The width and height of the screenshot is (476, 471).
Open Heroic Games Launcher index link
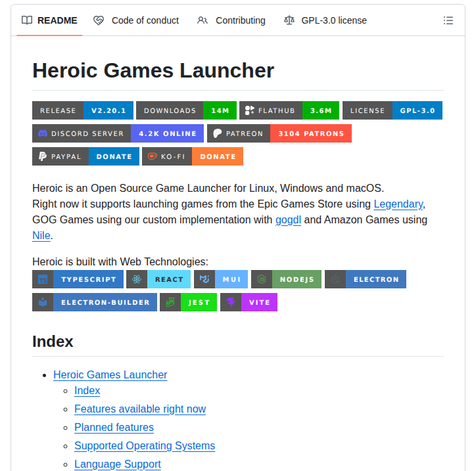[x=110, y=375]
